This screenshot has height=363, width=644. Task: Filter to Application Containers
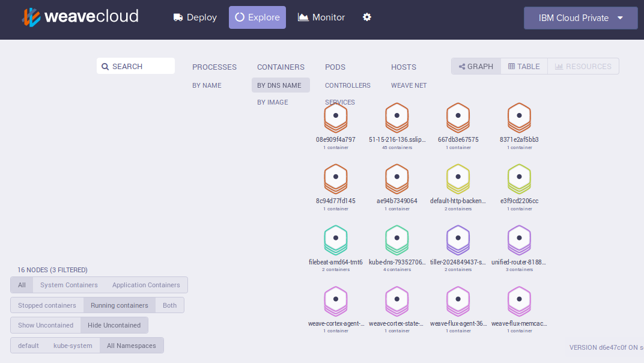[x=146, y=285]
